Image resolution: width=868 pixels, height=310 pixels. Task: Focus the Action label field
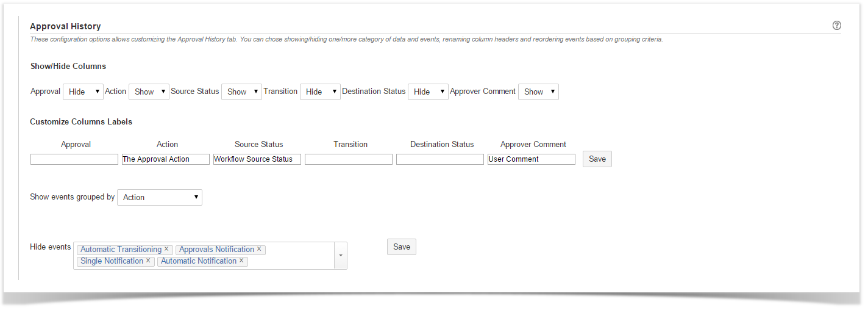[166, 159]
